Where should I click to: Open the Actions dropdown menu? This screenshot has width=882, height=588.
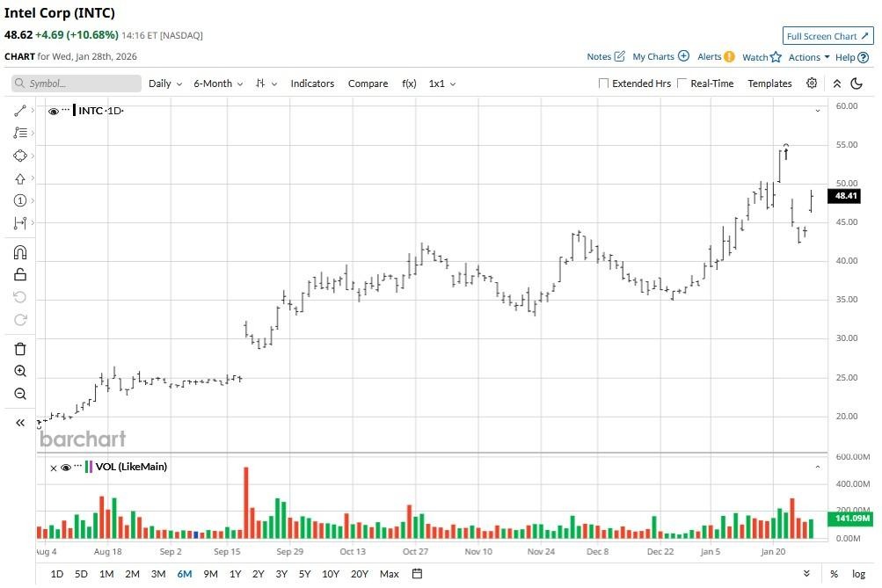[x=809, y=57]
